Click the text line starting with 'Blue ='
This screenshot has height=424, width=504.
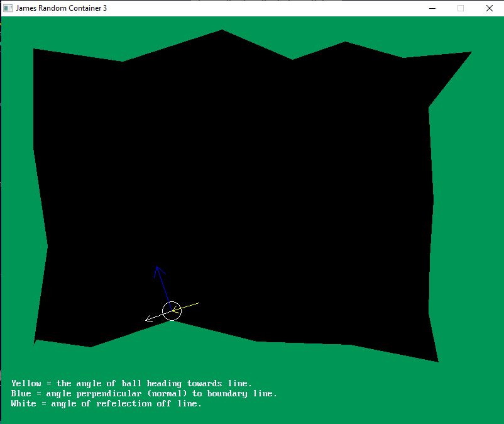click(x=144, y=393)
